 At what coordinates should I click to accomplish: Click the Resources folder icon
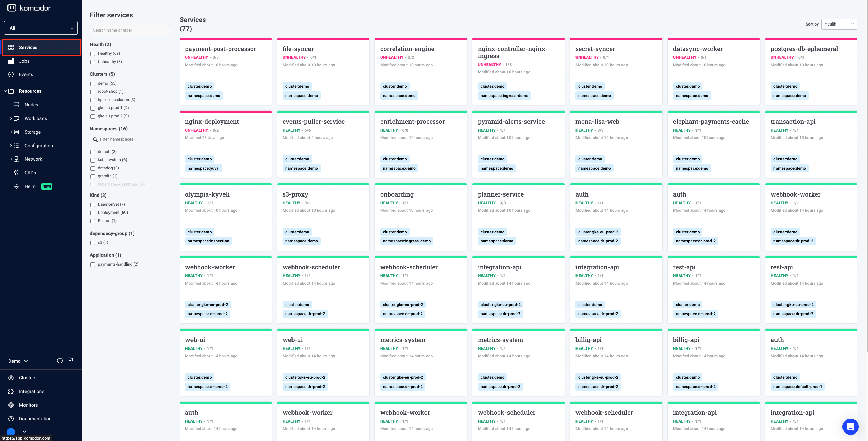coord(11,91)
